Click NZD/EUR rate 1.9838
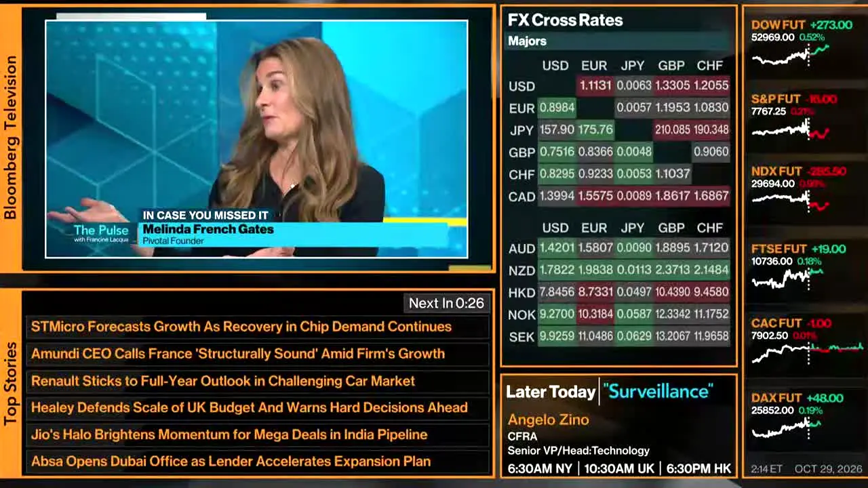The width and height of the screenshot is (868, 488). click(x=595, y=270)
